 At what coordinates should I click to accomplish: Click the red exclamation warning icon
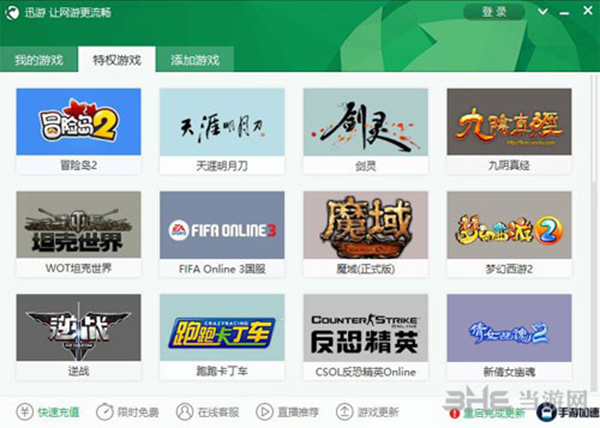455,413
